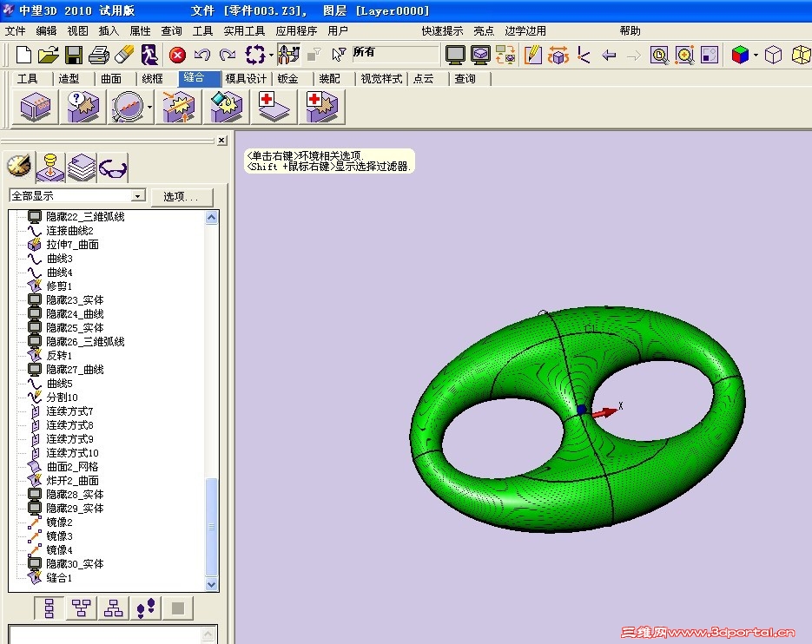The width and height of the screenshot is (812, 644).
Task: Switch to the 造型 tab
Action: coord(69,79)
